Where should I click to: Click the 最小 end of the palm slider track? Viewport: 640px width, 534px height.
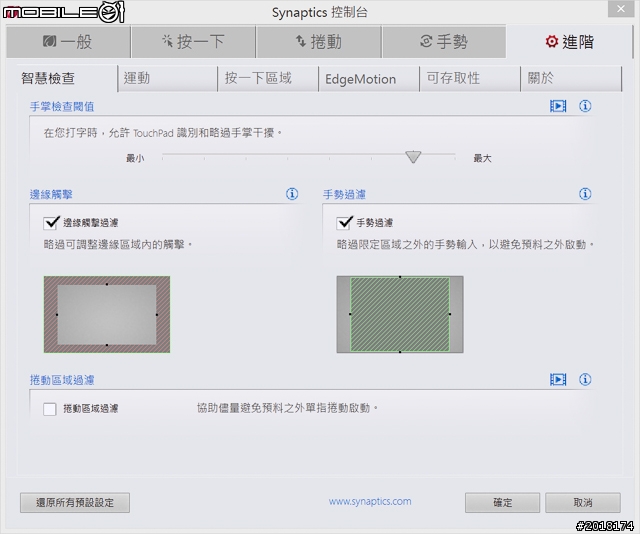[163, 155]
